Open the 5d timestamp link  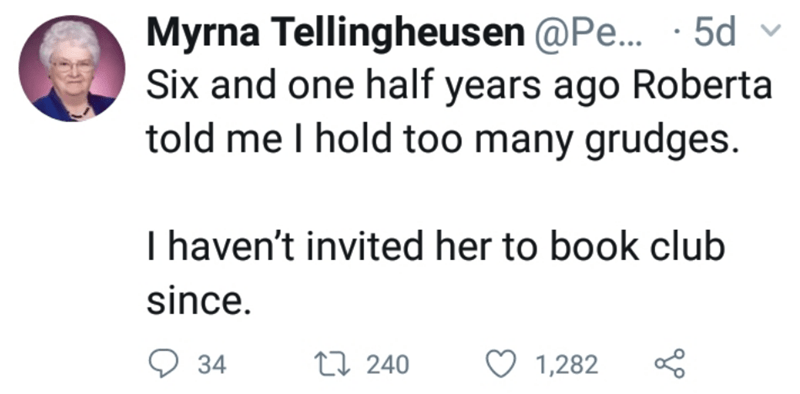[715, 33]
